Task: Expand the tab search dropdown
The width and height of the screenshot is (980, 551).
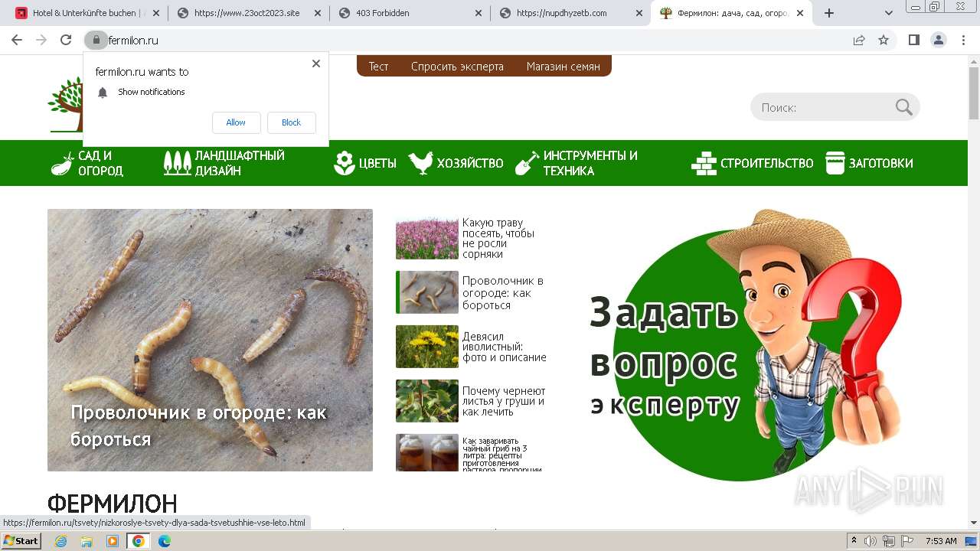Action: 889,13
